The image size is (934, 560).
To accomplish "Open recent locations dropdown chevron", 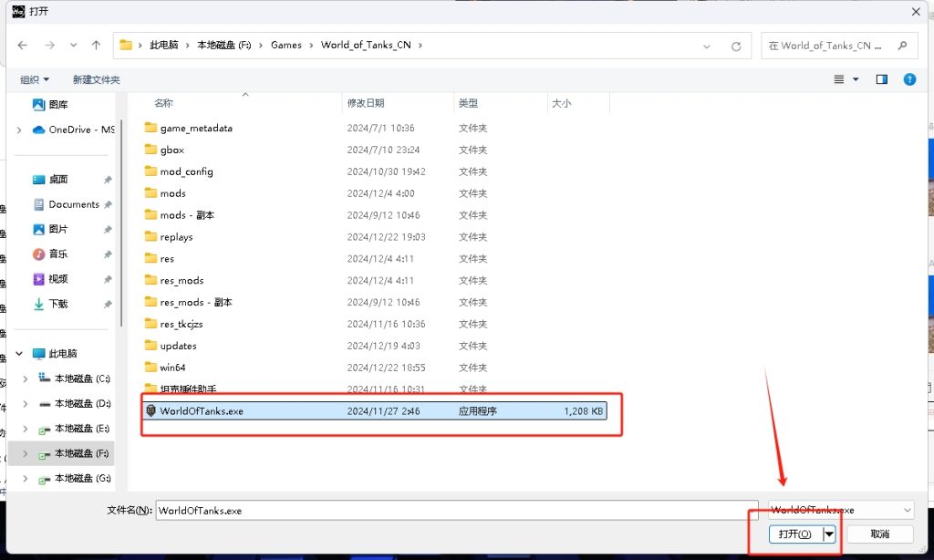I will (73, 46).
